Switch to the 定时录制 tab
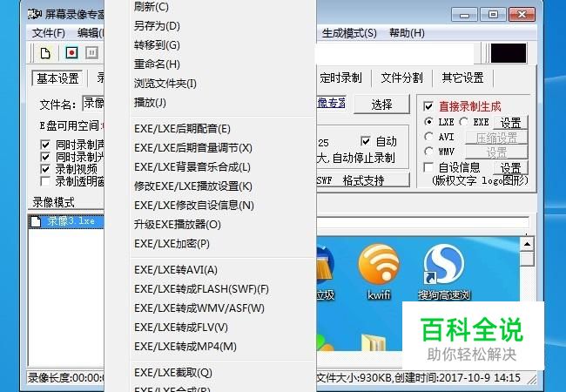This screenshot has height=392, width=566. pos(340,78)
